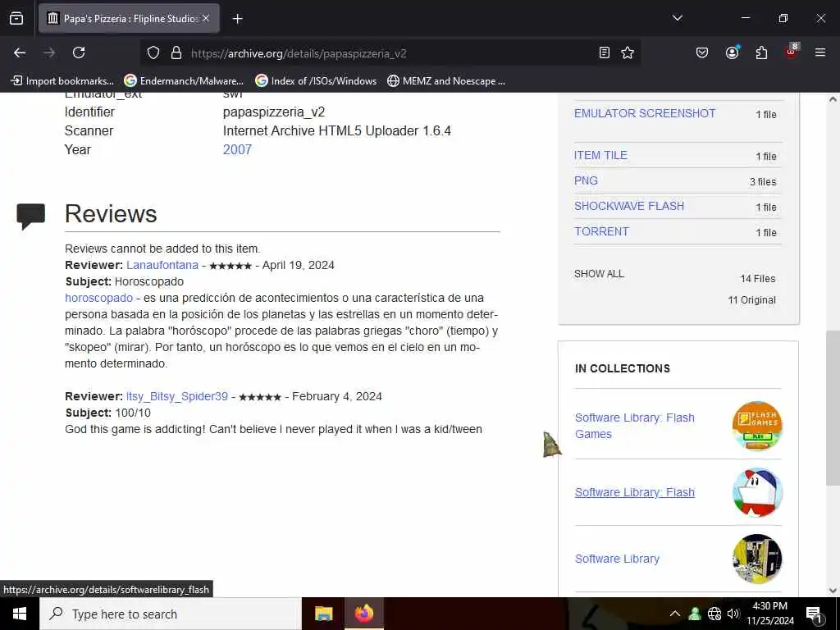Screen dimensions: 840x630
Task: Click the Reviews speech bubble icon
Action: point(30,217)
